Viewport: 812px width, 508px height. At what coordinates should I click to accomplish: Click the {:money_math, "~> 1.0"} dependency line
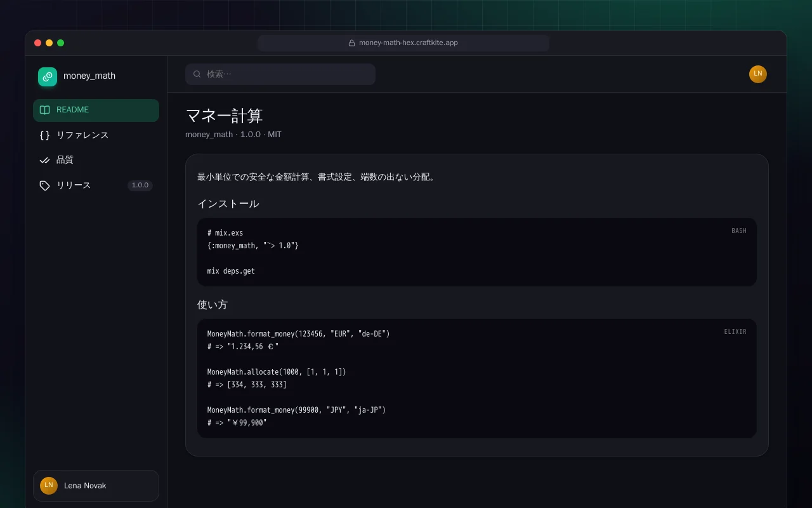pos(253,246)
